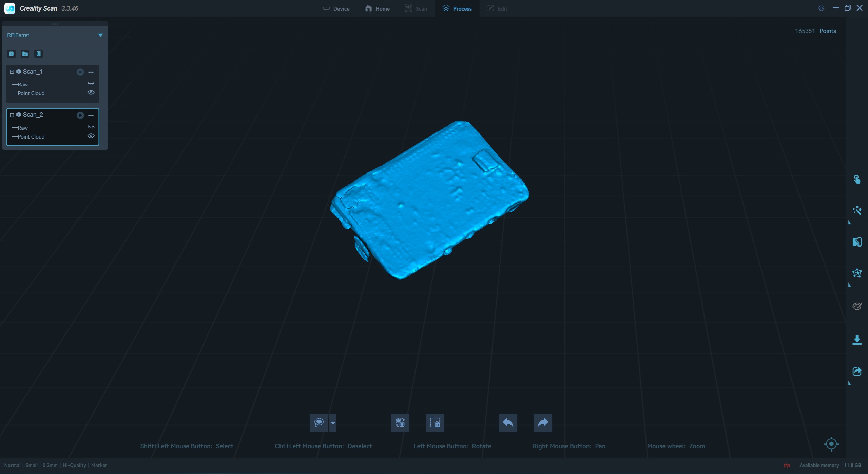Screen dimensions: 868x474
Task: Switch to the Device tab
Action: 336,8
